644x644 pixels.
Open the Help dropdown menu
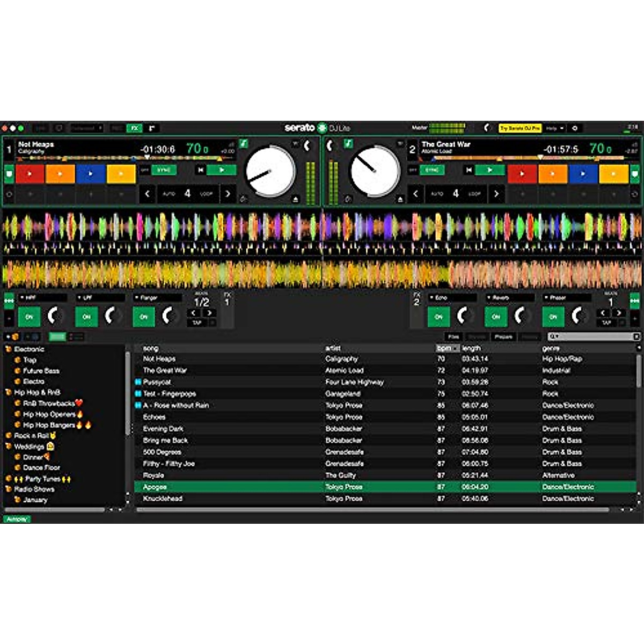[555, 128]
